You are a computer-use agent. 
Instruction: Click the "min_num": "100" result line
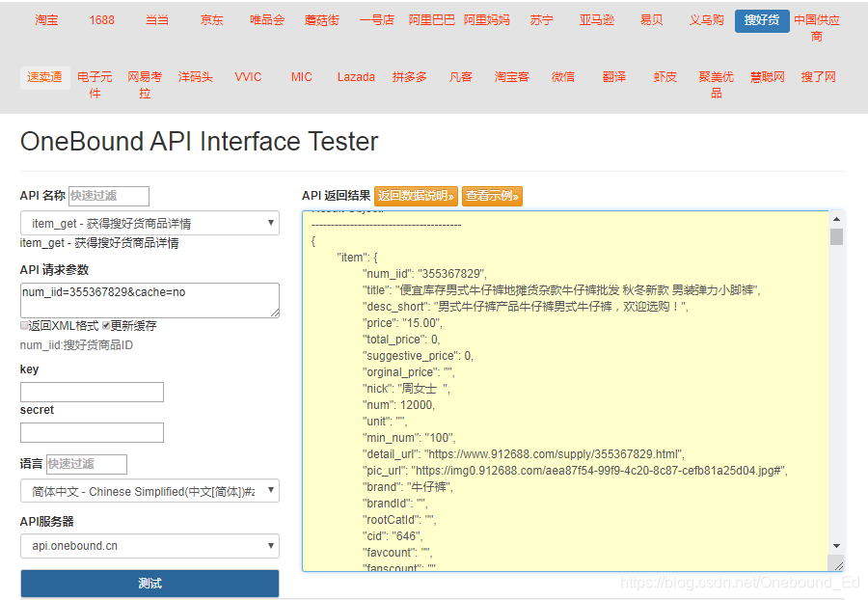click(409, 438)
